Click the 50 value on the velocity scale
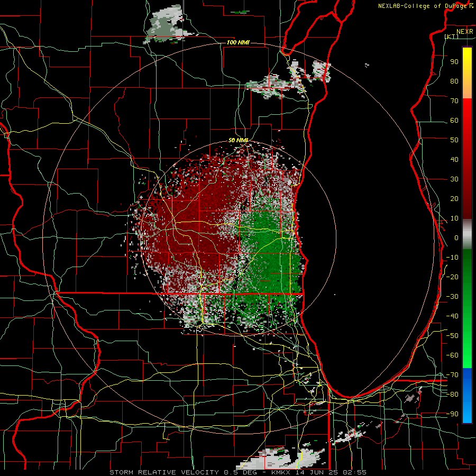Viewport: 476px width, 476px height. tap(454, 140)
